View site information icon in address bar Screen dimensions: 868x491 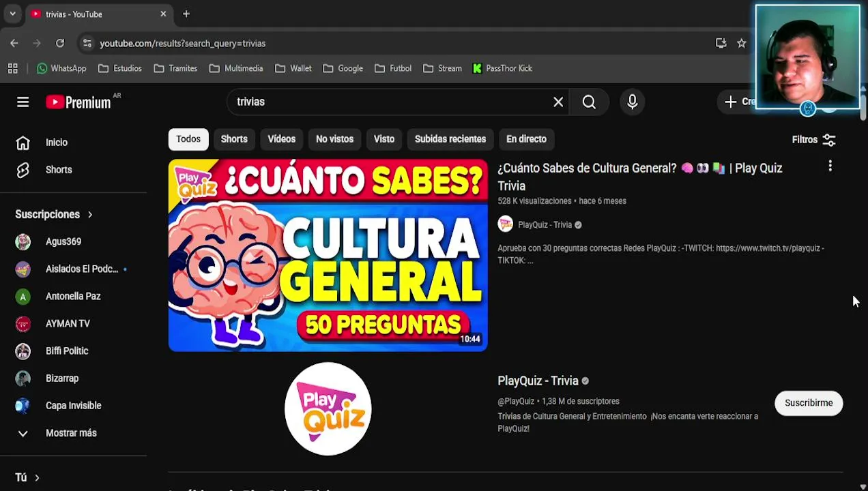[x=87, y=43]
